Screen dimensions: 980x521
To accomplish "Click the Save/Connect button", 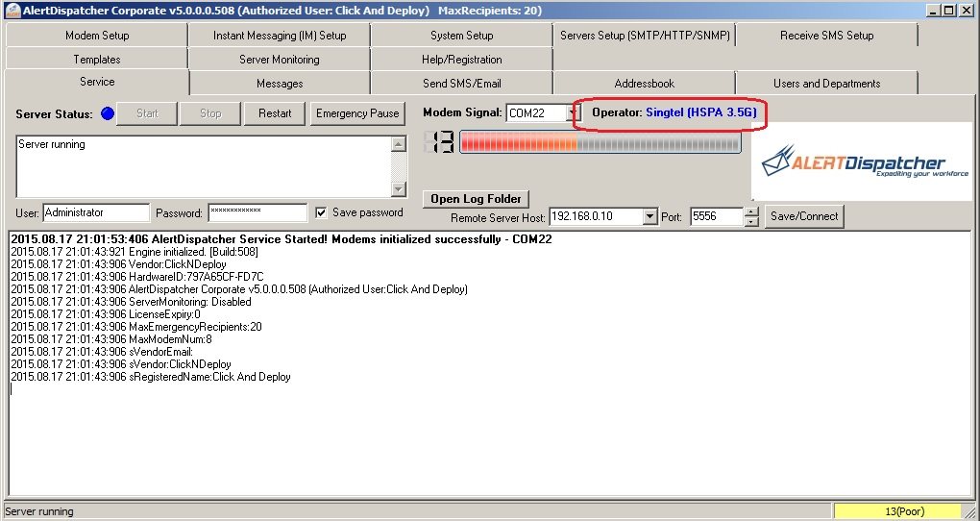I will point(804,216).
